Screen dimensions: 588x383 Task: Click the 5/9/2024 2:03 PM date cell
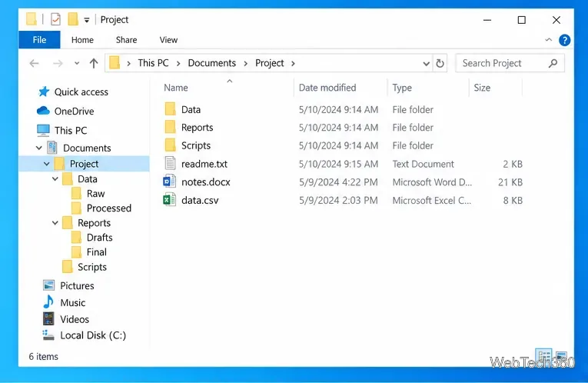click(x=338, y=200)
